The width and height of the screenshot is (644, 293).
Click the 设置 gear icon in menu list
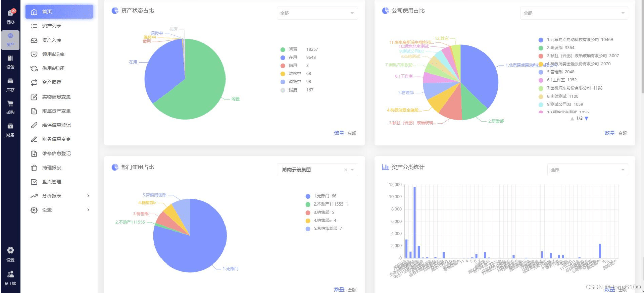pos(34,210)
